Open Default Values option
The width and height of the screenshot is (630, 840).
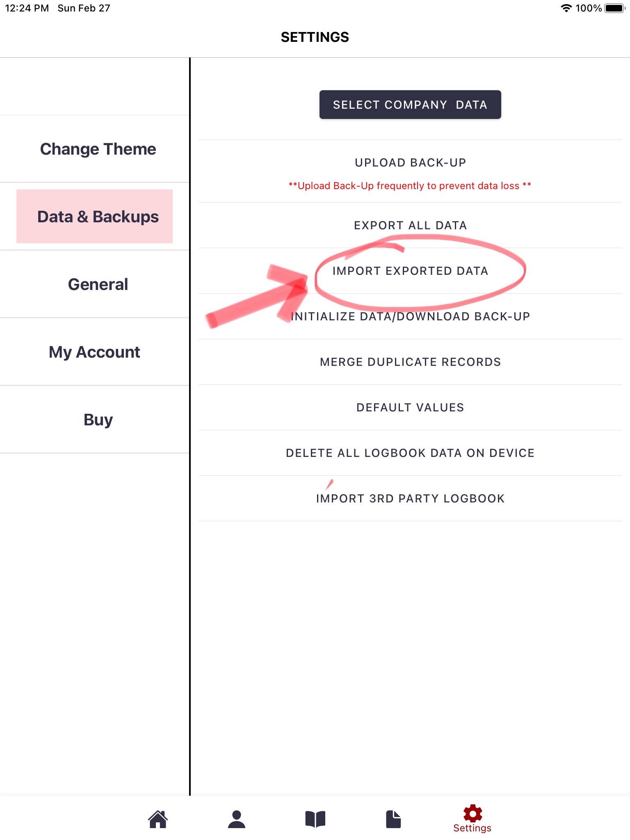(x=410, y=408)
